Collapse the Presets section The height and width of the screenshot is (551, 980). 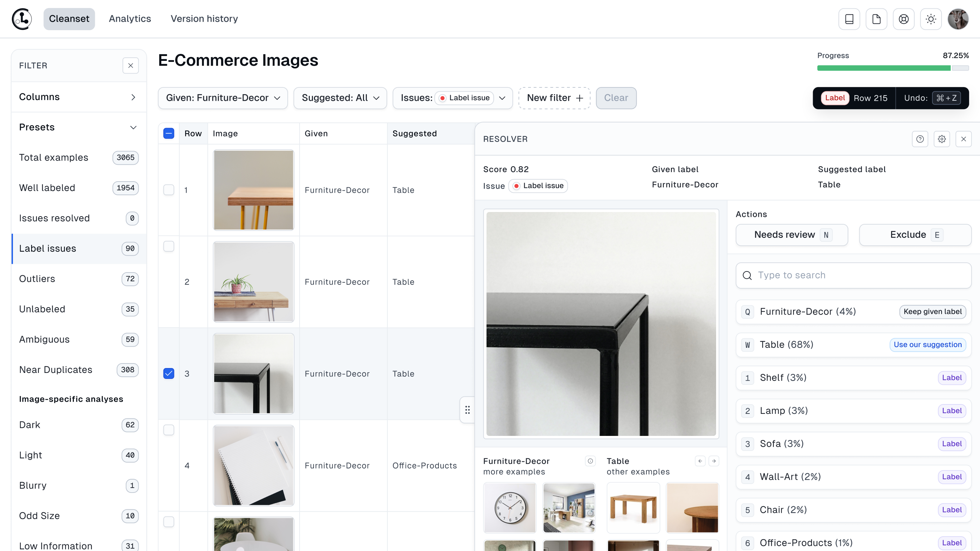point(79,127)
